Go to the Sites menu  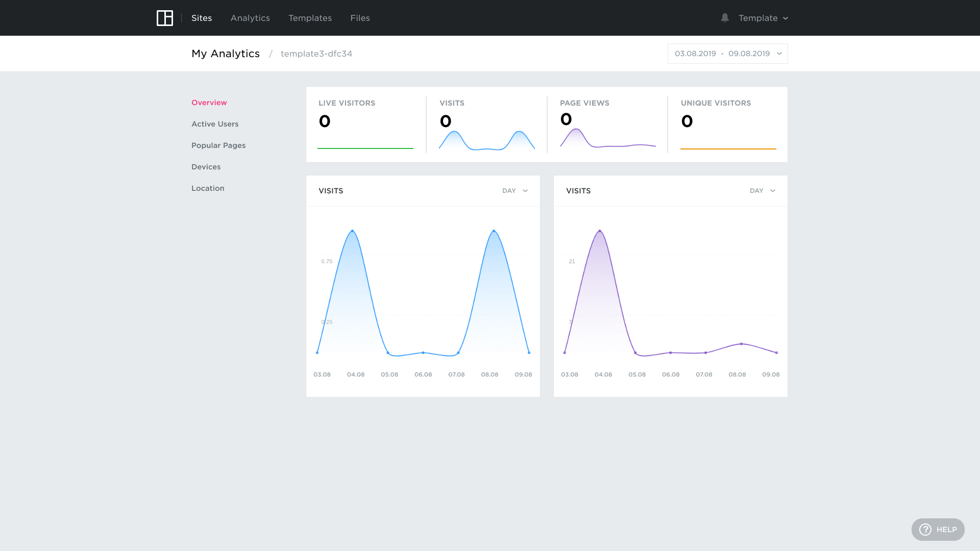202,18
